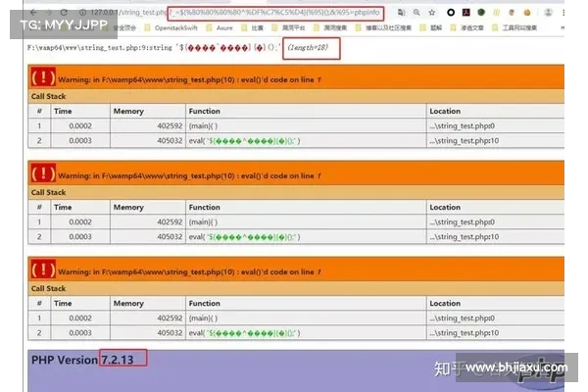Click the Time column header in second table
The image size is (588, 392).
point(63,207)
